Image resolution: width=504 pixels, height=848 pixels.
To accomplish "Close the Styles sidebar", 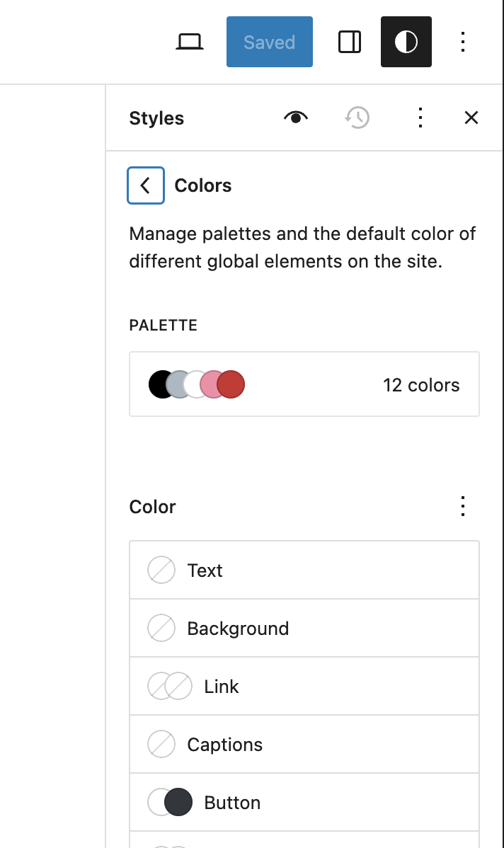I will 471,118.
